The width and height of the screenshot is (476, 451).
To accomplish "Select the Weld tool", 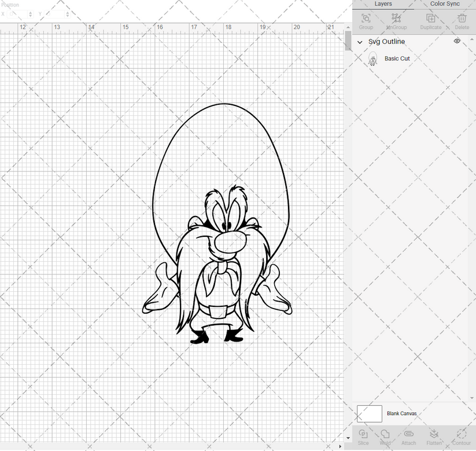I will tap(385, 436).
